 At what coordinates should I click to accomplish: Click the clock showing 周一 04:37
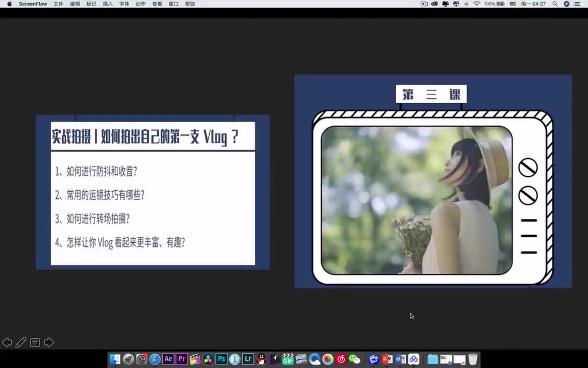point(533,4)
